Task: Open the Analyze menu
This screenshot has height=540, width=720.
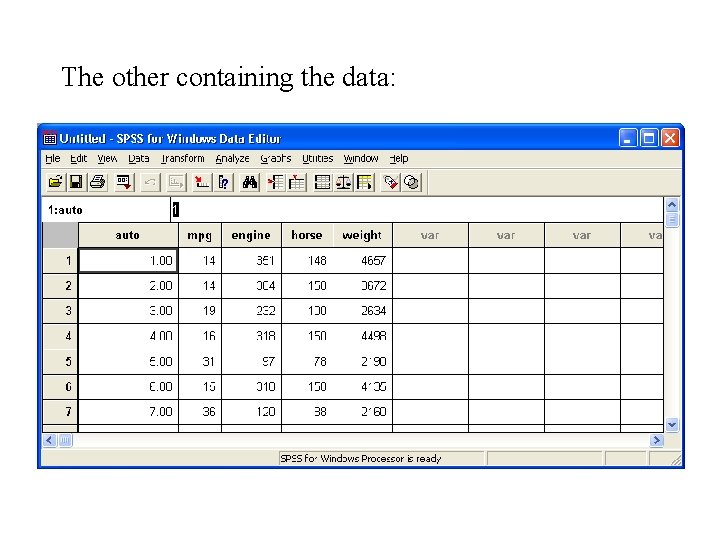Action: [232, 158]
